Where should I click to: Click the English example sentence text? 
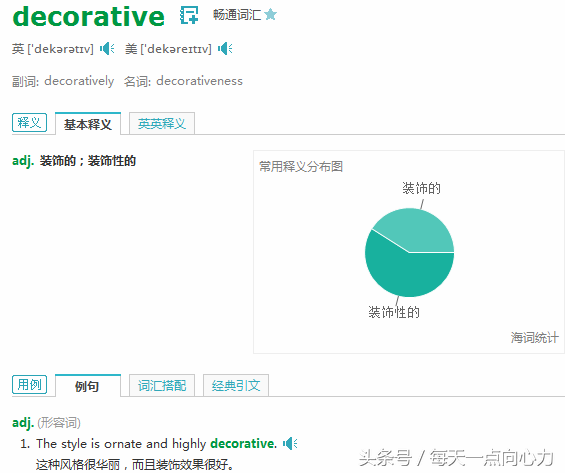pyautogui.click(x=156, y=443)
